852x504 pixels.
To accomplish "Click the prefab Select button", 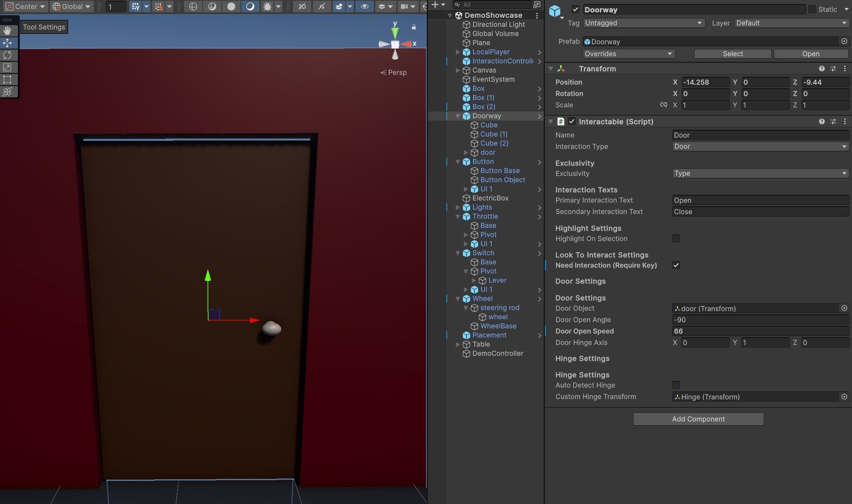I will (x=733, y=54).
